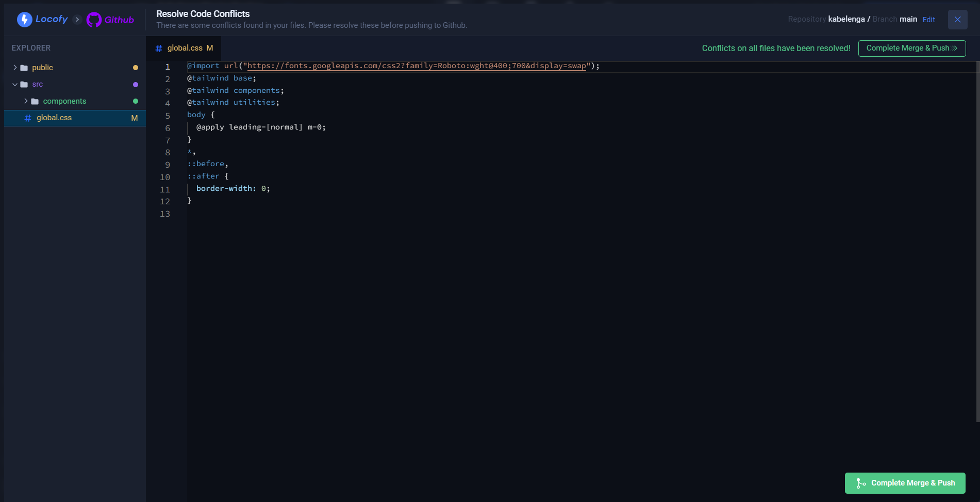Click the green status dot beside components
This screenshot has height=502, width=980.
(135, 101)
